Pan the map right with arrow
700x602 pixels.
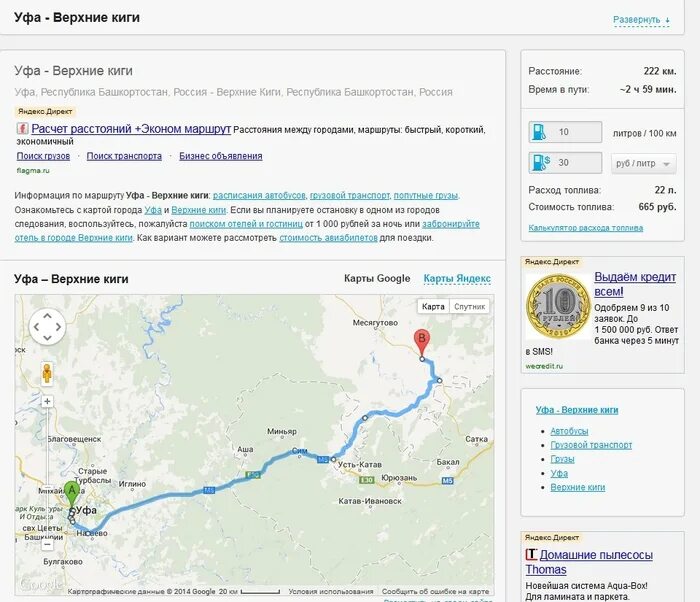pyautogui.click(x=58, y=327)
